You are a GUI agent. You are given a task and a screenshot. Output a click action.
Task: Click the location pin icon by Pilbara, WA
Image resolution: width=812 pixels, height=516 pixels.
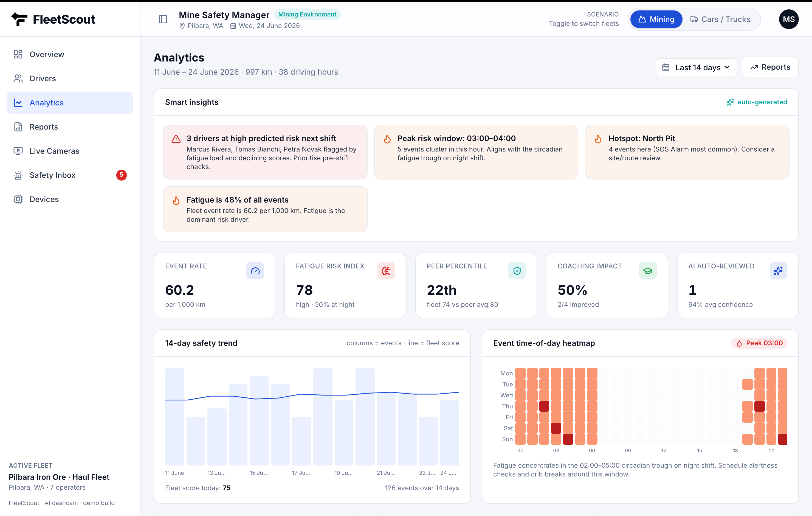(182, 26)
